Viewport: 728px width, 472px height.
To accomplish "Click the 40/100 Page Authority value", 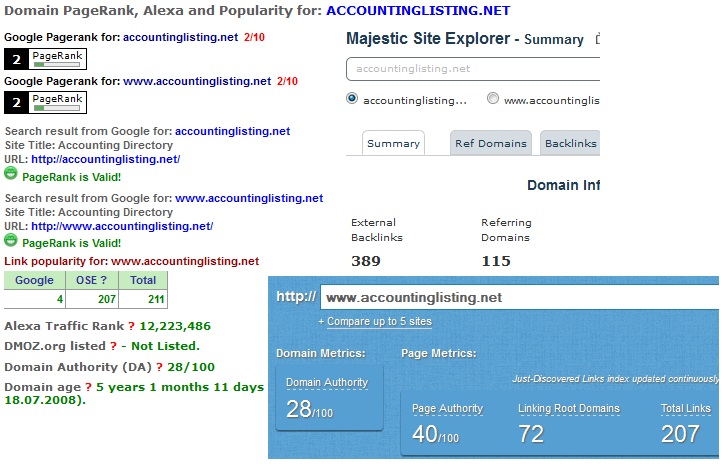I will tap(436, 434).
